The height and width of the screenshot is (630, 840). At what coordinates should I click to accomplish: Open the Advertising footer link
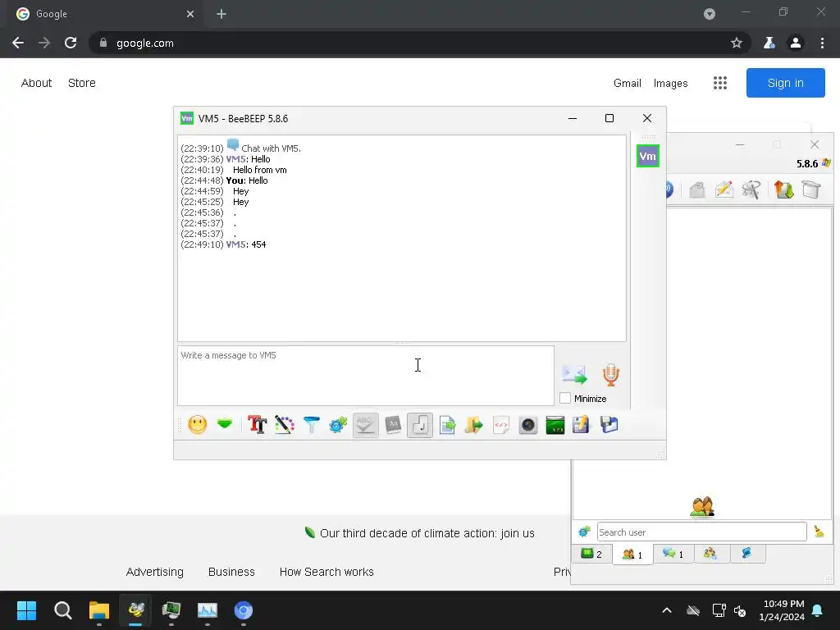(x=154, y=572)
